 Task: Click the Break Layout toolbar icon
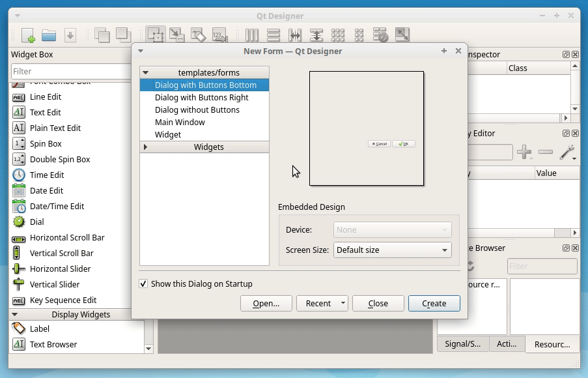tap(380, 35)
